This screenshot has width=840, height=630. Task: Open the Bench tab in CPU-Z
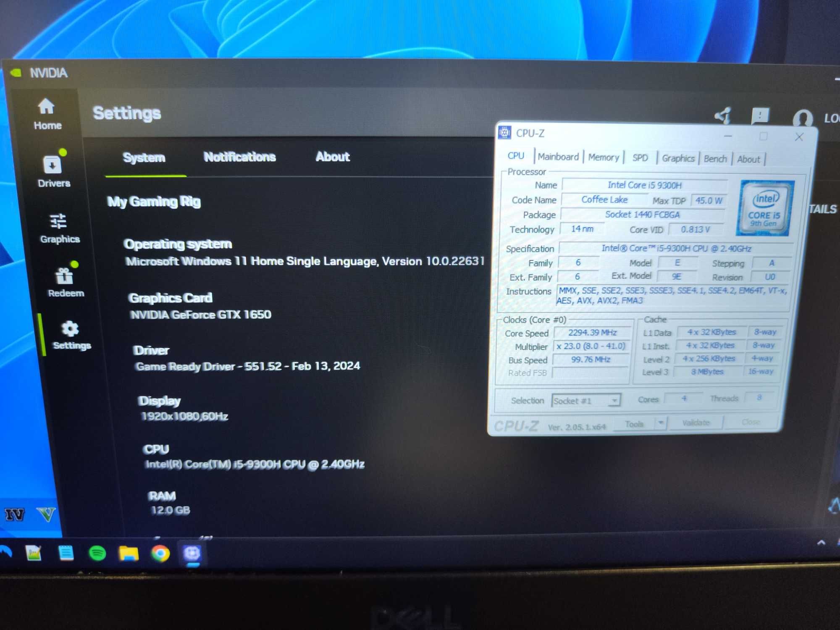[715, 159]
